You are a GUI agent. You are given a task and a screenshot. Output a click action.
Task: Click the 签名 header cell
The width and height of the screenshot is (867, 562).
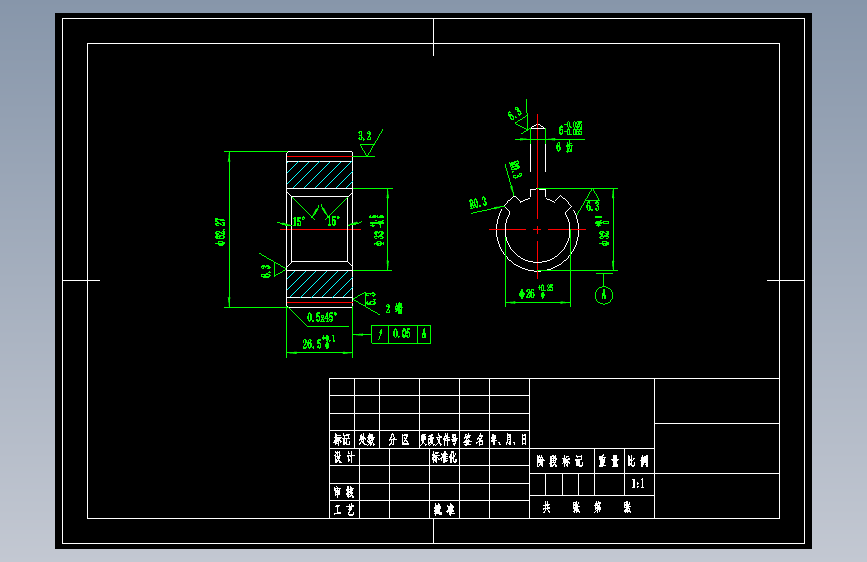pyautogui.click(x=474, y=440)
